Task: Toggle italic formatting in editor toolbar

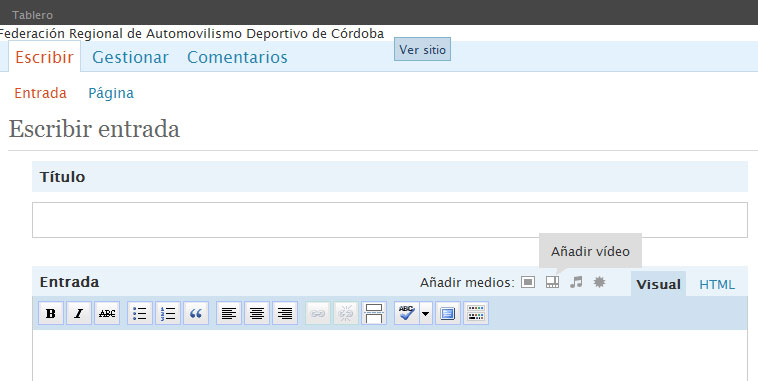Action: (78, 313)
